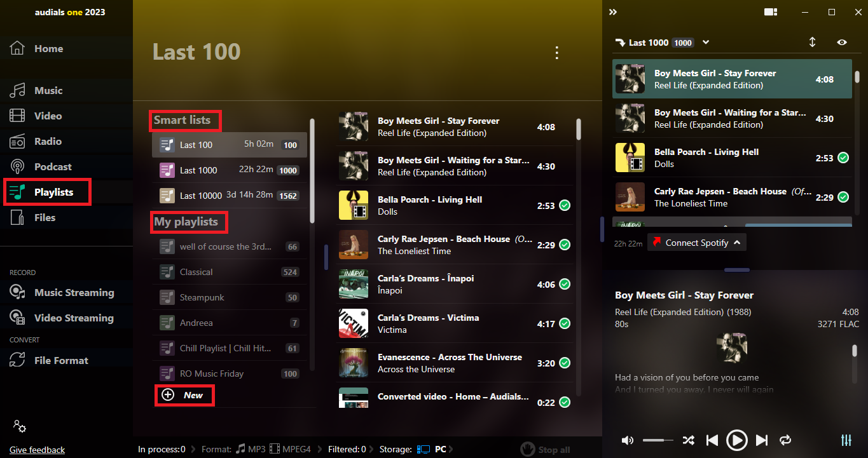Toggle the eye visibility icon in player panel
The width and height of the screenshot is (868, 458).
pyautogui.click(x=842, y=43)
